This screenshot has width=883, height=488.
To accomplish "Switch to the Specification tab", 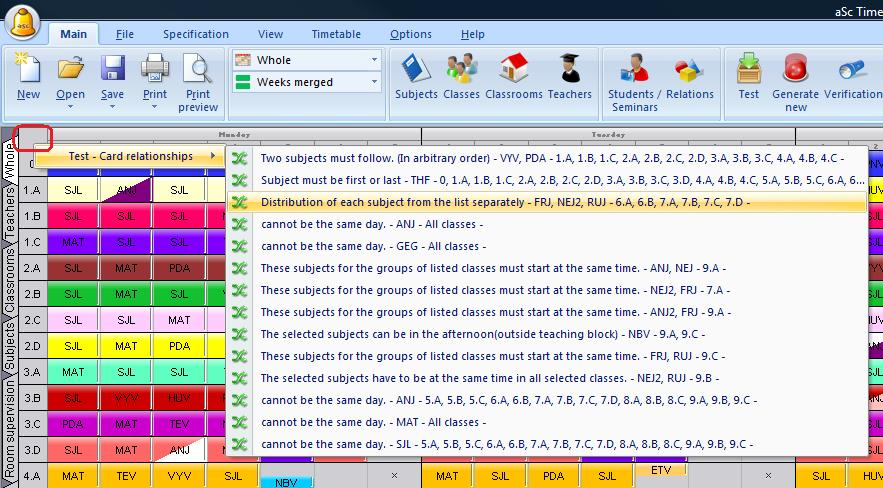I will point(196,34).
